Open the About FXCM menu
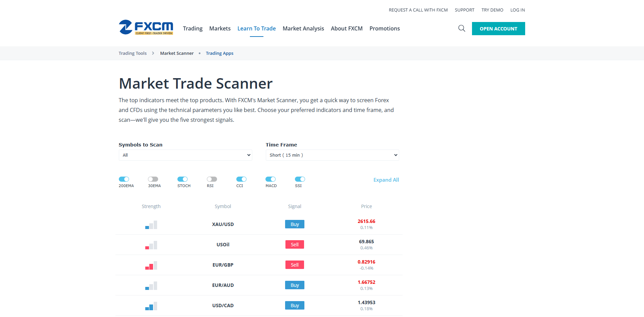 coord(347,28)
